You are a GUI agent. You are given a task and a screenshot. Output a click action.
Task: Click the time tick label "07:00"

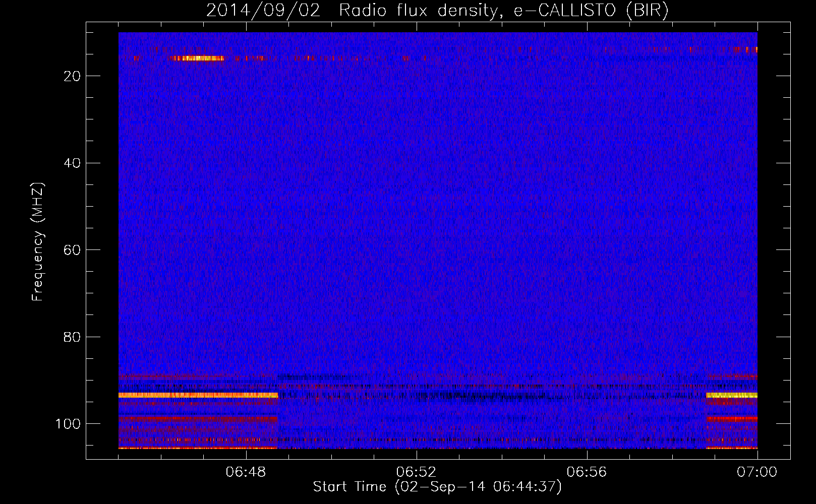(x=757, y=472)
